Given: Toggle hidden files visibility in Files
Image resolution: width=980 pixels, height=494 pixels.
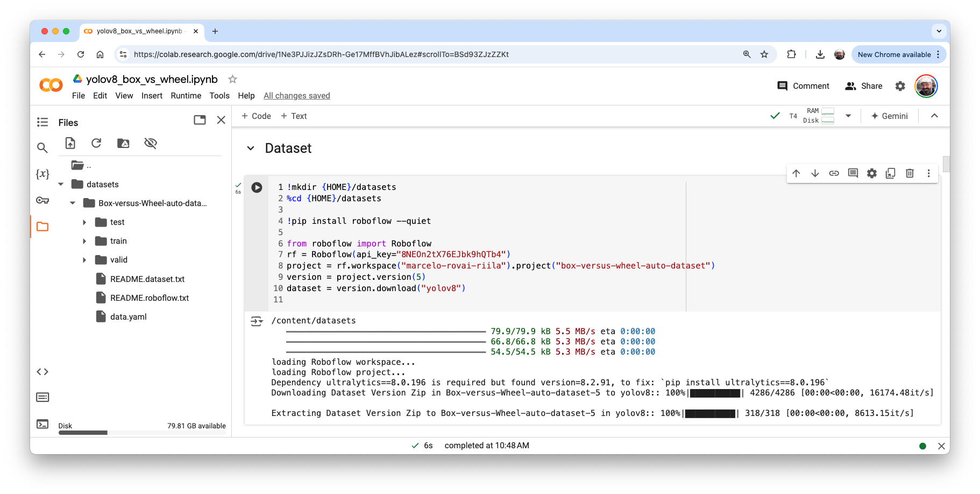Looking at the screenshot, I should tap(151, 143).
